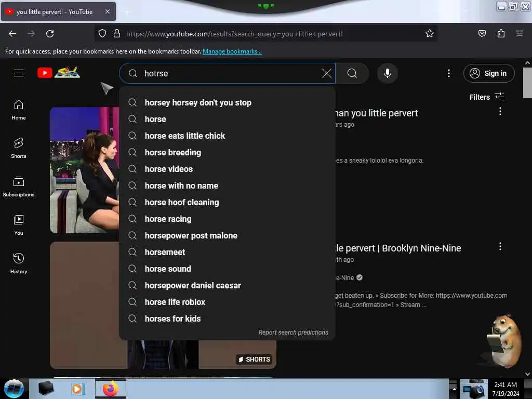Image resolution: width=532 pixels, height=399 pixels.
Task: Click the black folder taskbar icon
Action: coord(46,389)
